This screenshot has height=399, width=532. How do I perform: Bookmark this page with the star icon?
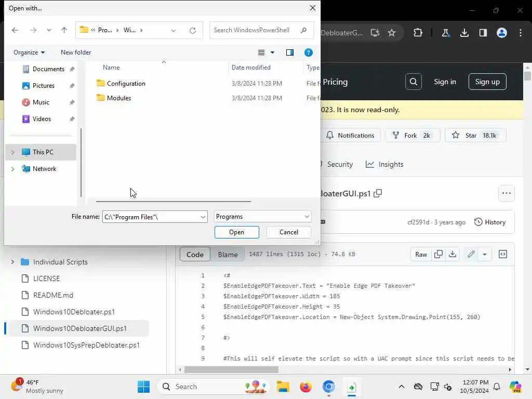[392, 33]
